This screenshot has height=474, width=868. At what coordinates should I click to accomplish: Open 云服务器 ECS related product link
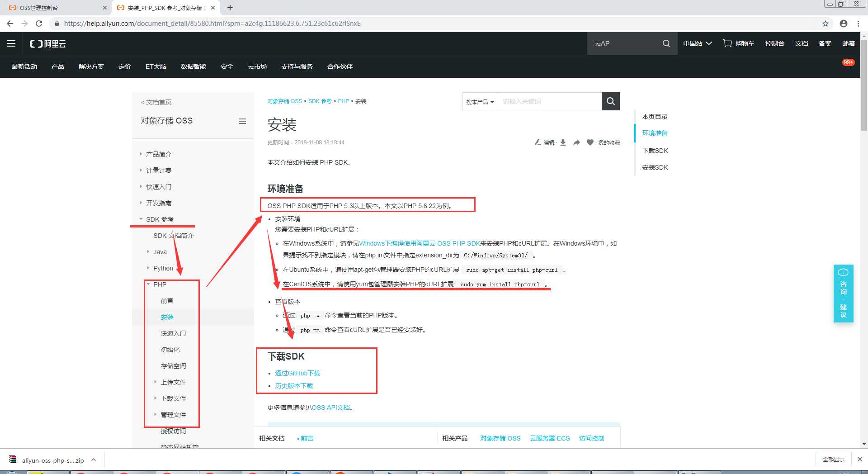point(550,438)
